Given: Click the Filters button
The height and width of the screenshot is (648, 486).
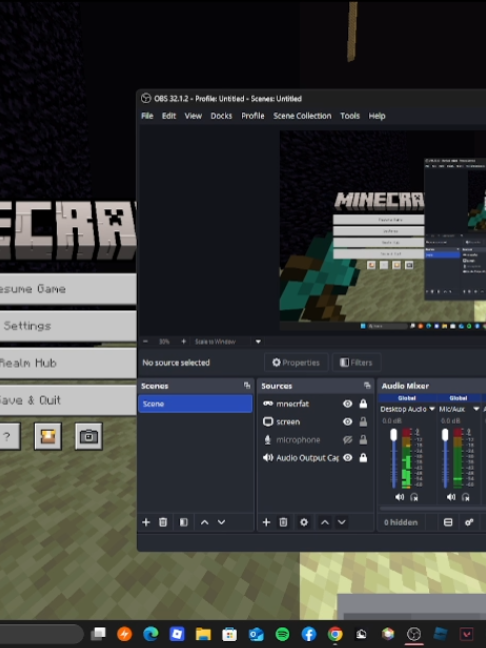Looking at the screenshot, I should pyautogui.click(x=356, y=362).
